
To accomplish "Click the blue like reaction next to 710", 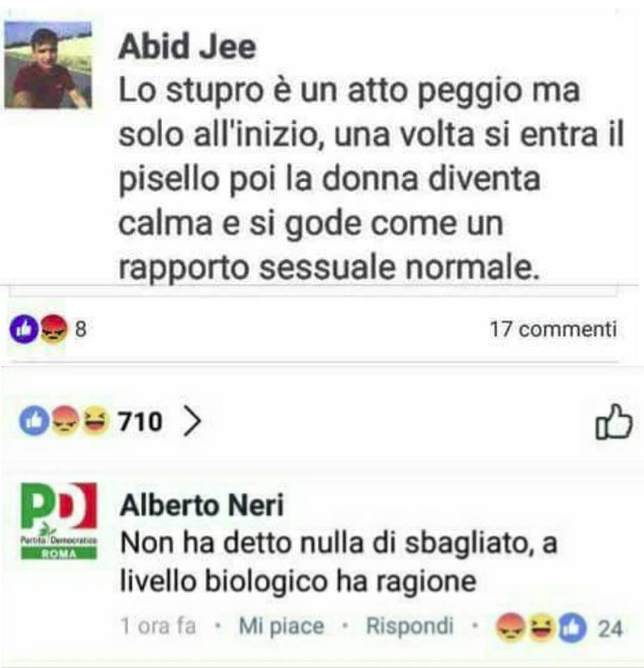I will [x=34, y=420].
